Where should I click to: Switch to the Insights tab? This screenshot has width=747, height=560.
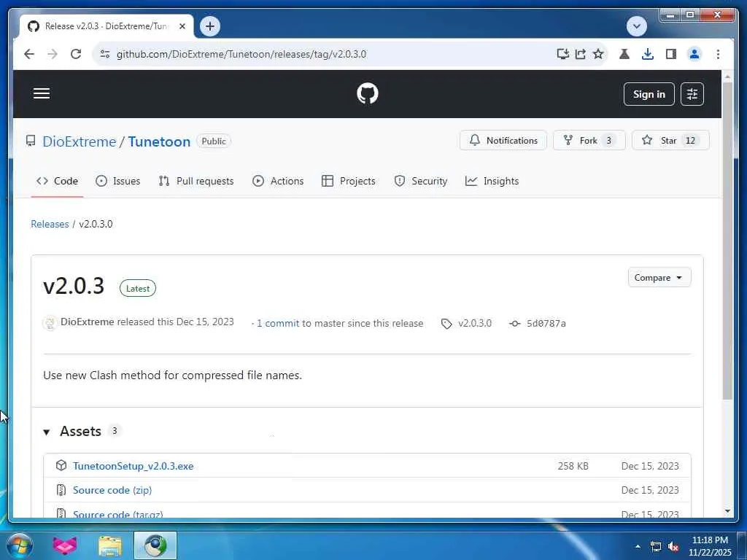(492, 181)
